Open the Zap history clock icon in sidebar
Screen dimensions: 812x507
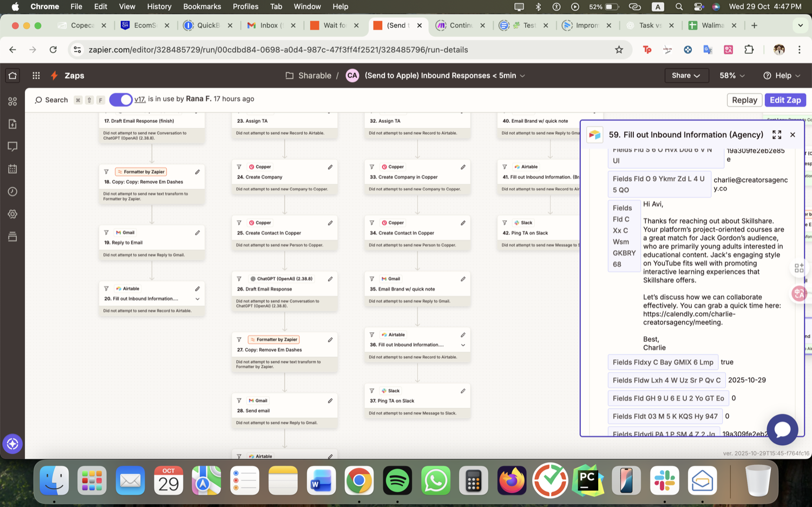(12, 192)
